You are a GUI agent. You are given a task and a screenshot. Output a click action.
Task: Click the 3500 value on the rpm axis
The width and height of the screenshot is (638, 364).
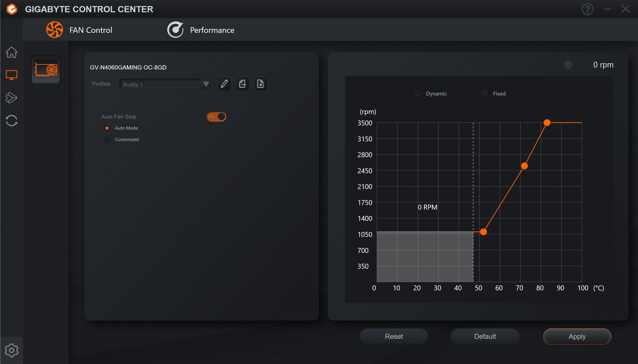pos(365,123)
